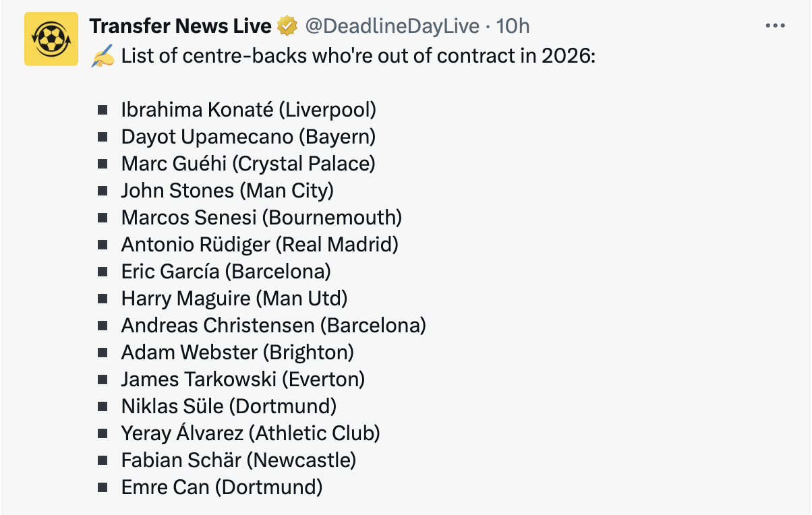Click the Ibrahima Konaté (Liverpool) line
This screenshot has width=812, height=515.
248,110
